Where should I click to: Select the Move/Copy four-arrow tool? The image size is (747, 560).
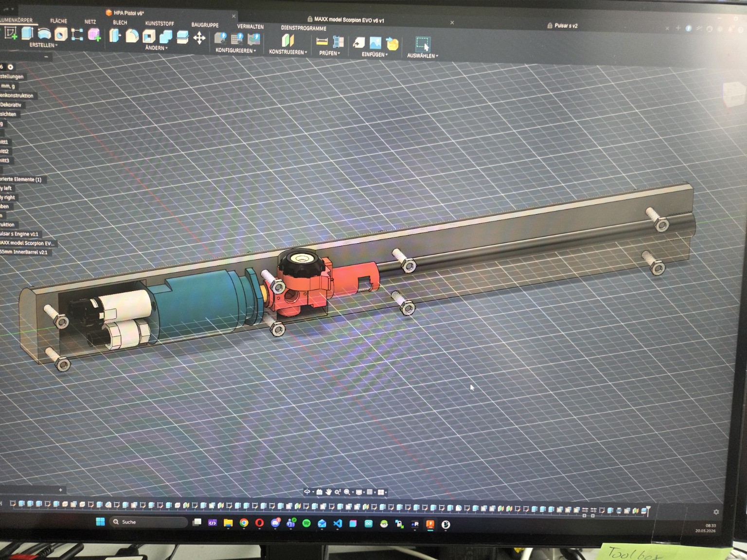pos(199,38)
